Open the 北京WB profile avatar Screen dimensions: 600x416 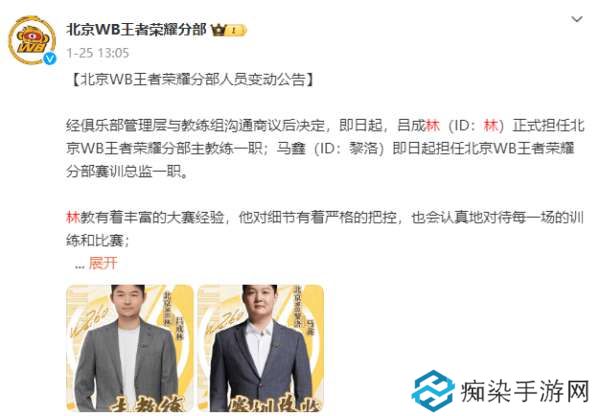pos(32,40)
